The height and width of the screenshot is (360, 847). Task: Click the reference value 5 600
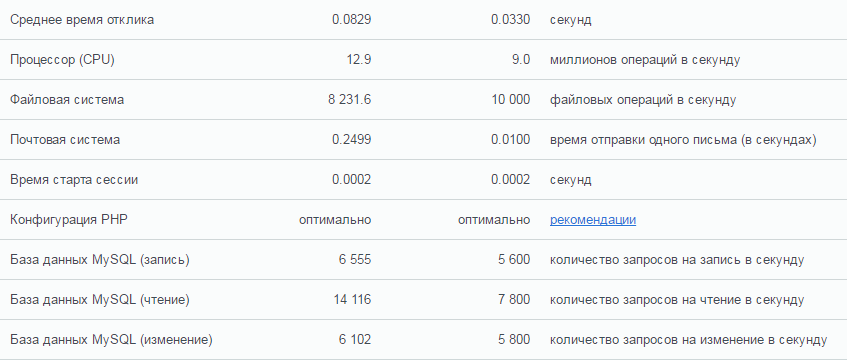coord(514,260)
